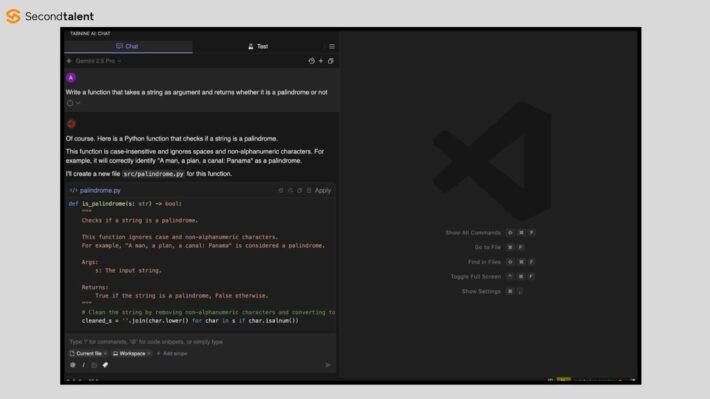Send the chat message arrow icon
The image size is (710, 399).
(328, 365)
